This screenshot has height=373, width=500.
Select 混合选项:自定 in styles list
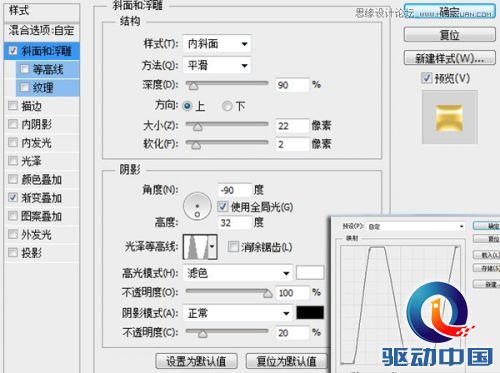pyautogui.click(x=42, y=31)
